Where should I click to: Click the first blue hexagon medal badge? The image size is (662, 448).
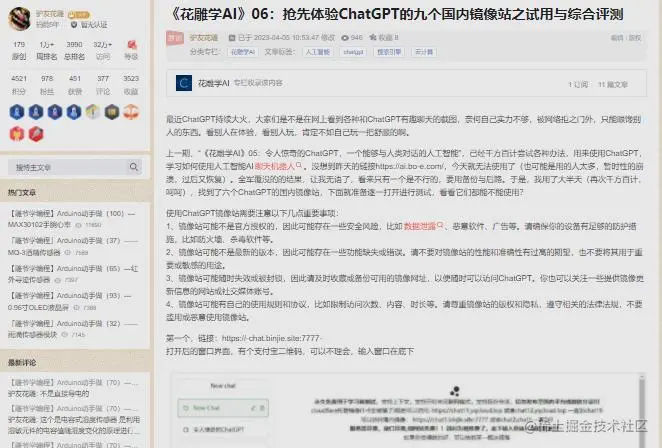[17, 112]
